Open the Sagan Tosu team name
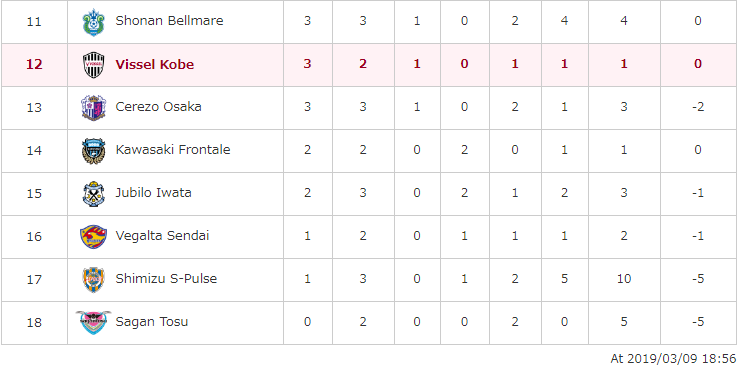737x366 pixels. coord(152,322)
